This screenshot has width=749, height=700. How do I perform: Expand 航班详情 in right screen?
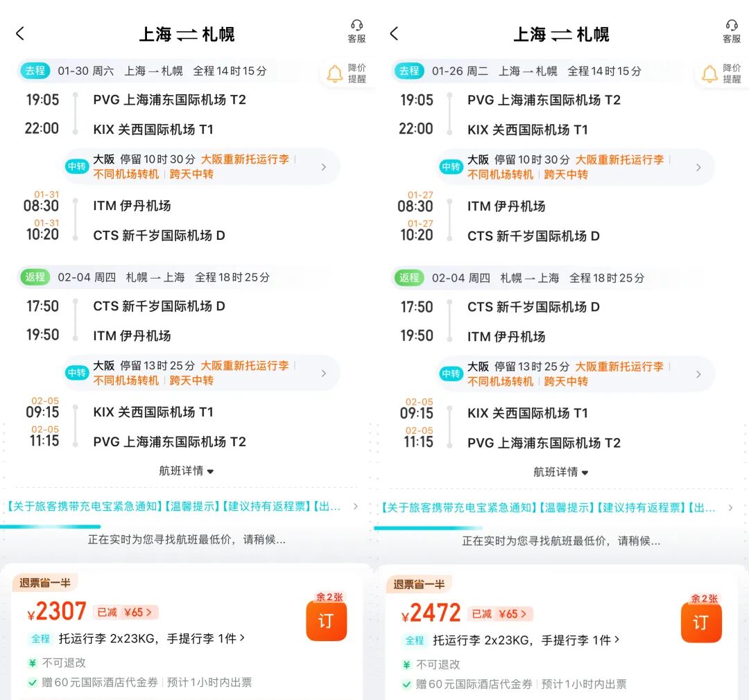pos(561,472)
